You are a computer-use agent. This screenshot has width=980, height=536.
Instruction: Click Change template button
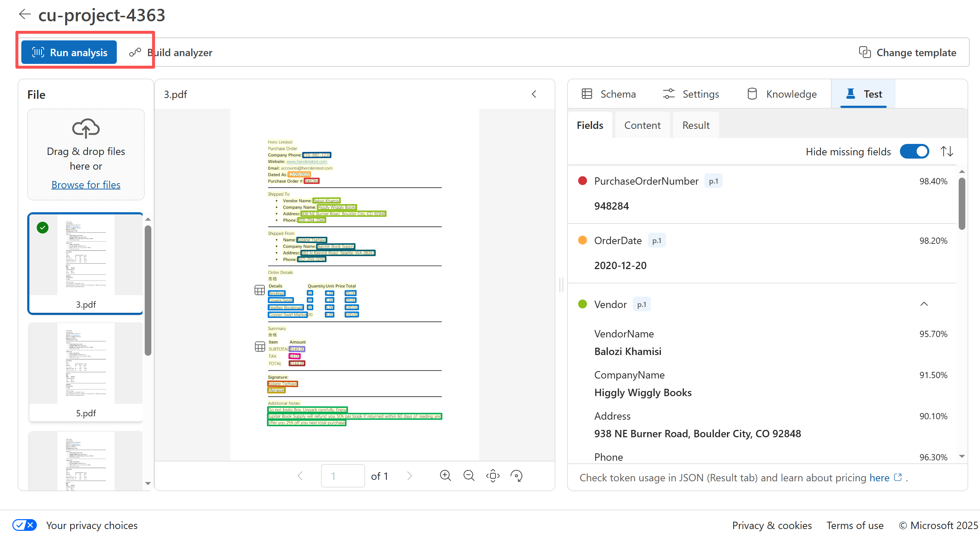click(907, 52)
